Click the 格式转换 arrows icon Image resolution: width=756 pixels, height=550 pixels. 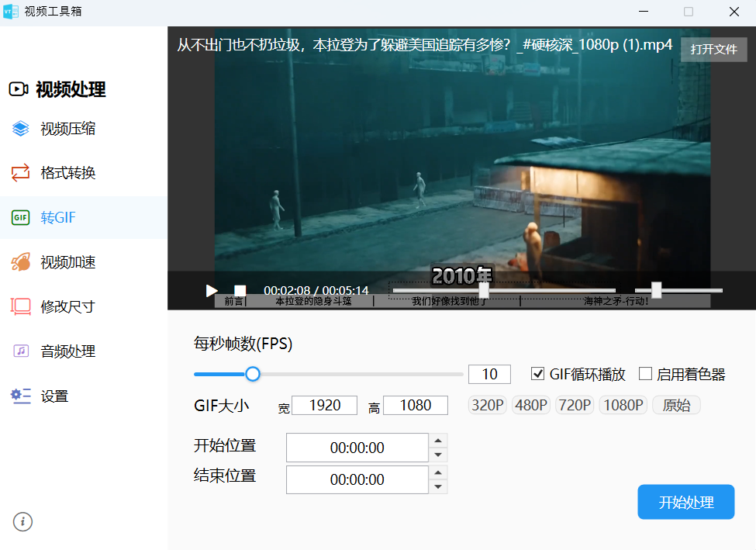point(20,173)
